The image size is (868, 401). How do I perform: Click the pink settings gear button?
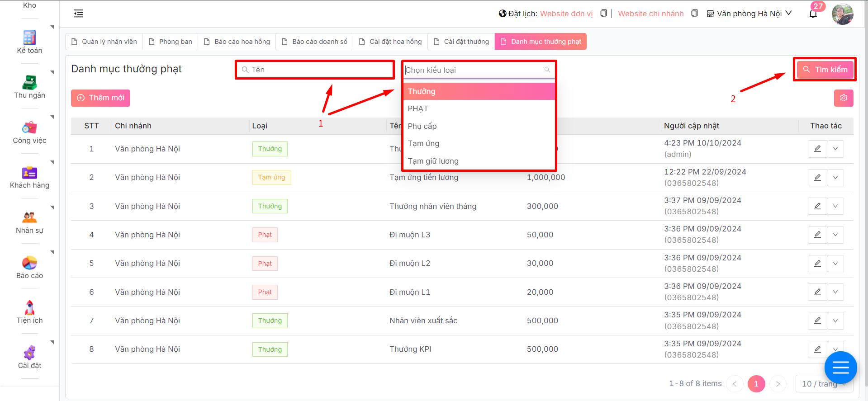coord(843,98)
